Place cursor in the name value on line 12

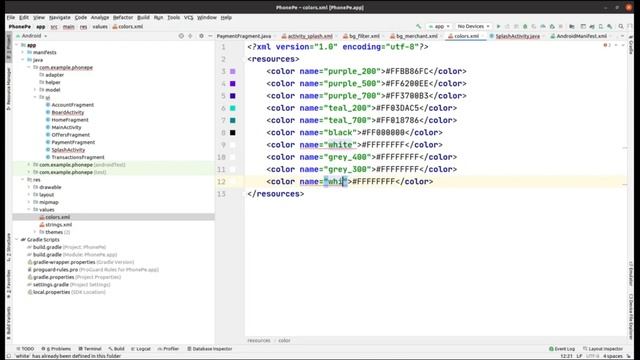click(x=336, y=182)
